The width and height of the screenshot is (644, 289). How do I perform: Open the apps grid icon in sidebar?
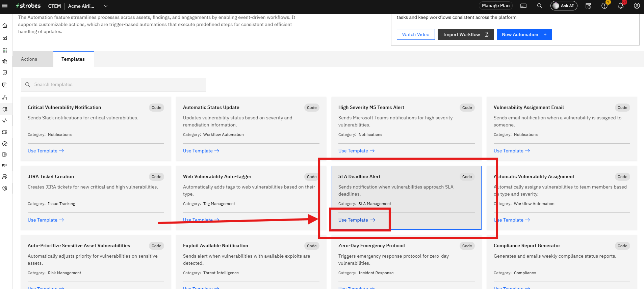tap(5, 50)
